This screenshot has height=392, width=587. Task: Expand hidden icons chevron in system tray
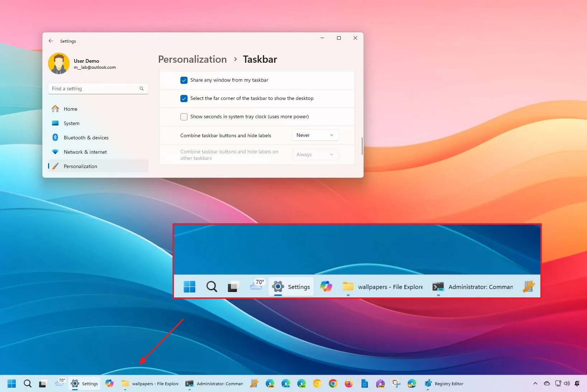click(535, 383)
